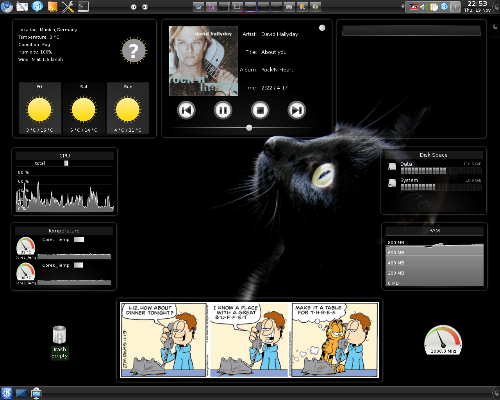Open the desktop trash icon
This screenshot has width=500, height=400.
pos(59,335)
